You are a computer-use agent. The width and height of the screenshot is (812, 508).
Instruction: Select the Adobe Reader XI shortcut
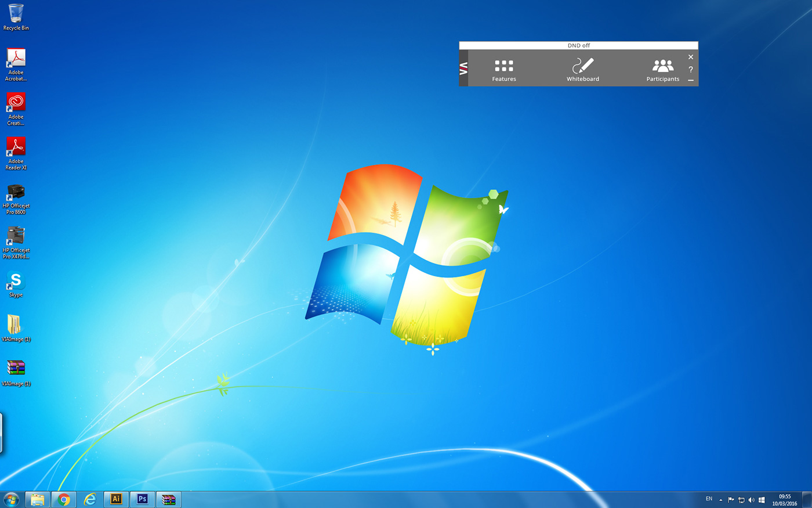16,153
